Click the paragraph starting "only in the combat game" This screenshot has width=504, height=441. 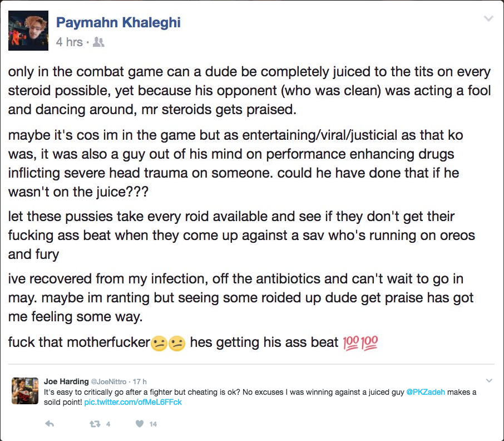(249, 91)
